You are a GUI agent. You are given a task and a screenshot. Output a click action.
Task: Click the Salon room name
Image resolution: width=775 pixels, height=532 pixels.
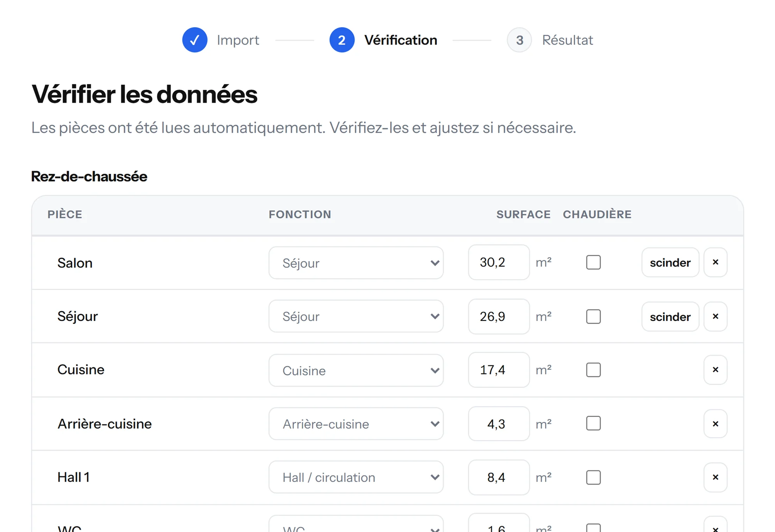pos(75,263)
